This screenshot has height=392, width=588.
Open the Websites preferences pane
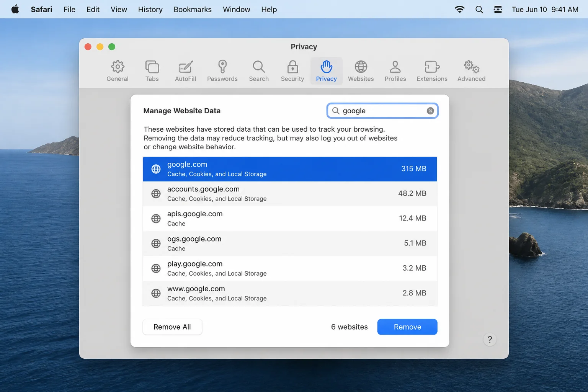(x=361, y=71)
